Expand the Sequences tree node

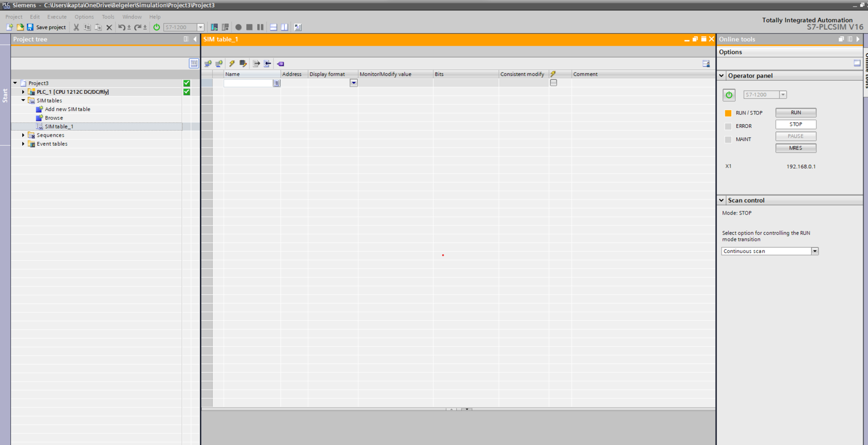tap(23, 136)
